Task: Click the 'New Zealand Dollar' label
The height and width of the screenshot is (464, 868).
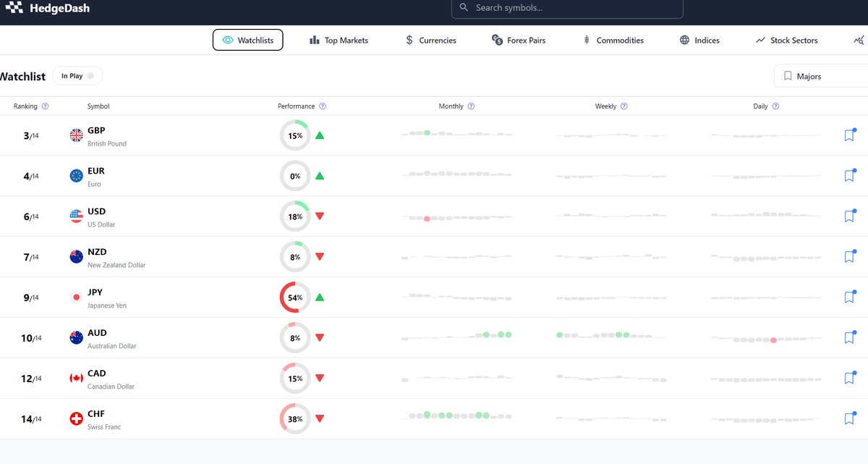Action: [x=116, y=265]
